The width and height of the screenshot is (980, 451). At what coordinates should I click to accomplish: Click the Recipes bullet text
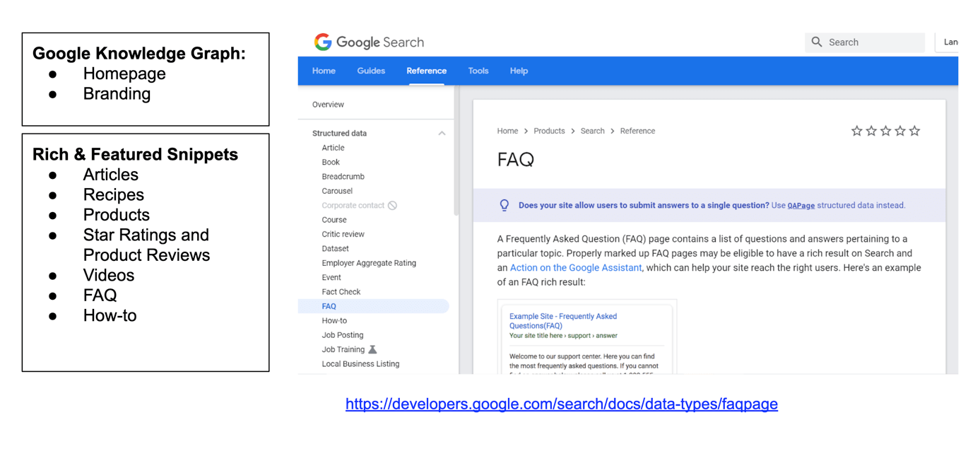click(114, 194)
